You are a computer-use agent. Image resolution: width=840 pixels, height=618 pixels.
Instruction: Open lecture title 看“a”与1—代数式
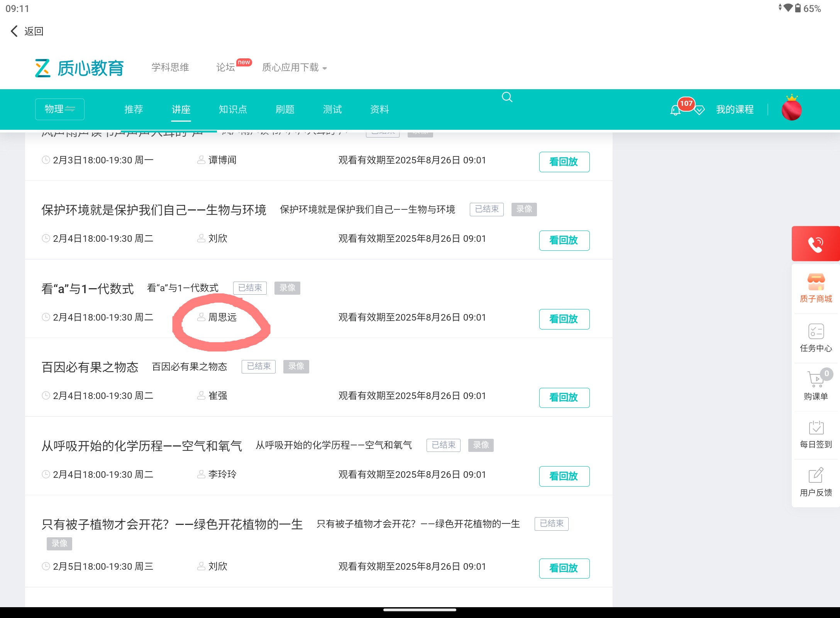tap(88, 289)
